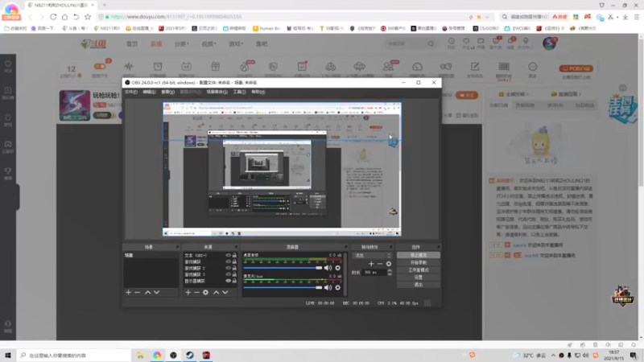This screenshot has width=644, height=362.
Task: Open the edit pencil icon in Douyu streamer toolbar
Action: point(475,67)
